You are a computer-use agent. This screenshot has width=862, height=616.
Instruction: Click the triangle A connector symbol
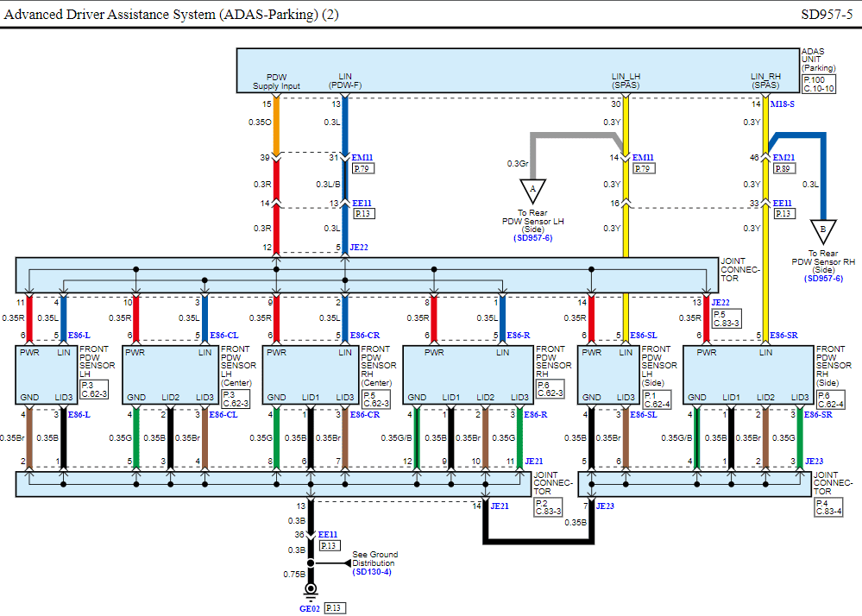point(532,191)
